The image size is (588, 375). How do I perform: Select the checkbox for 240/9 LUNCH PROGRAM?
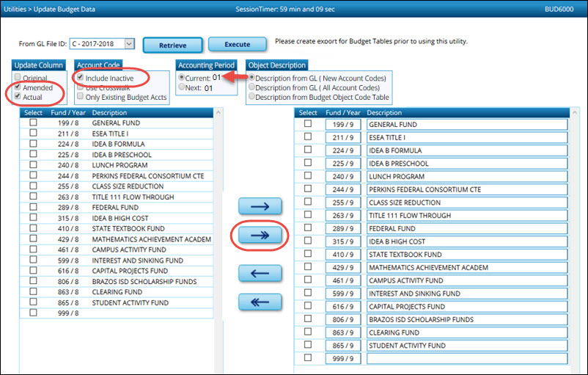click(308, 176)
